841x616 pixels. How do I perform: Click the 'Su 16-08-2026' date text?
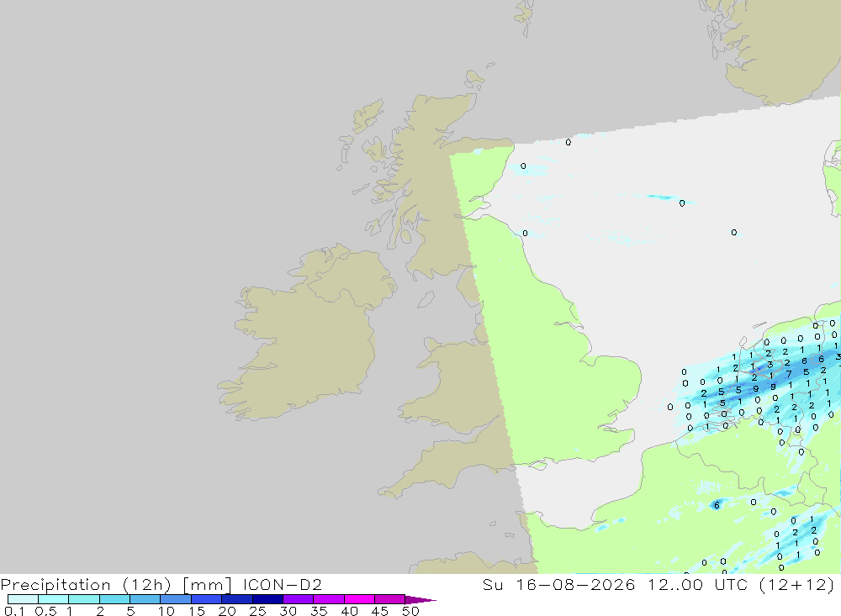tap(559, 584)
